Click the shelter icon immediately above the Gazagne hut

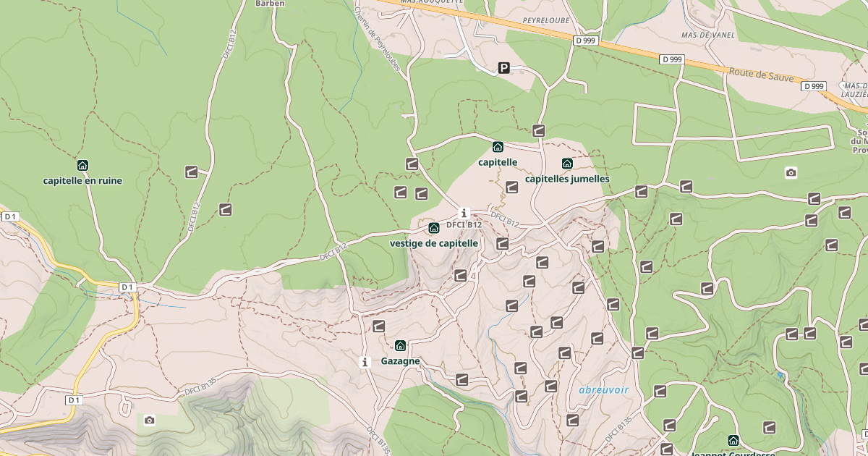(378, 326)
